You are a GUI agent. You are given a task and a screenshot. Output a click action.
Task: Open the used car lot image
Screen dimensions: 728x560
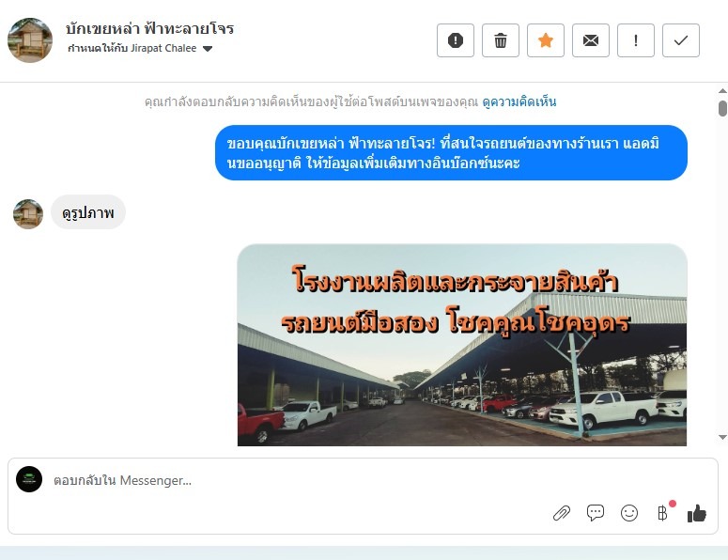[462, 345]
